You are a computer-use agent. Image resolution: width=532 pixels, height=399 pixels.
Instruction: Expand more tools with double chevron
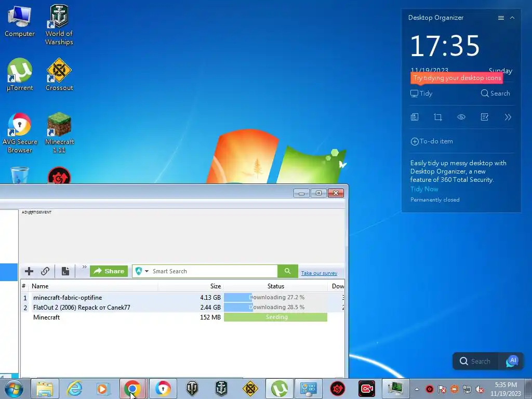pos(508,117)
